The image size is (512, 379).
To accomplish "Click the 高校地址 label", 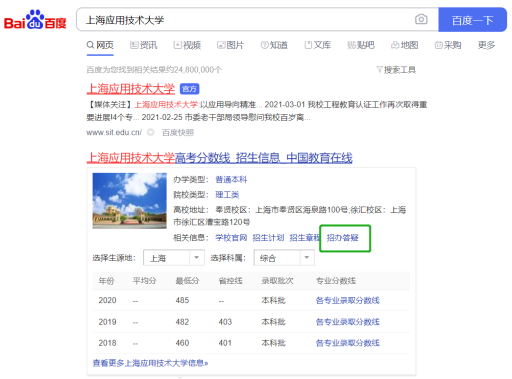I will [x=191, y=210].
